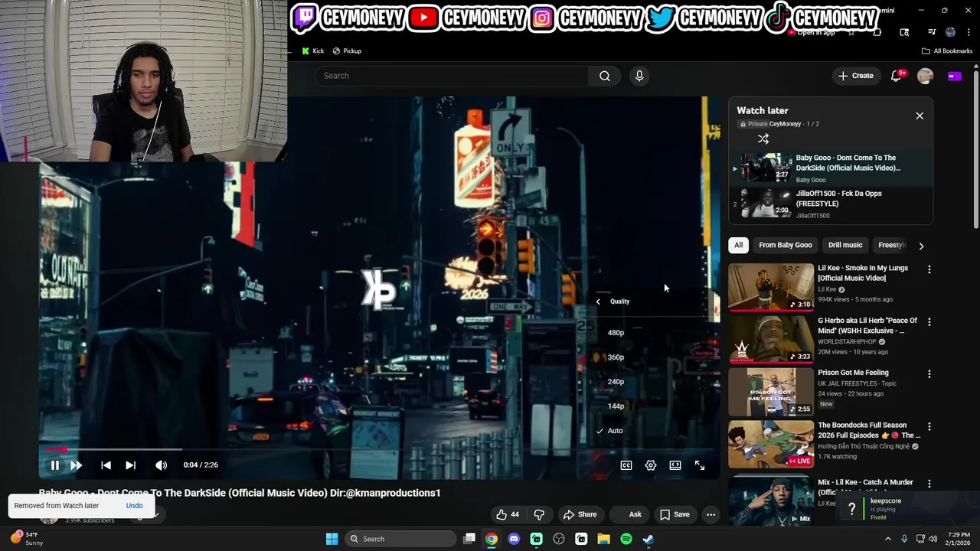The image size is (980, 551).
Task: Click the purple extension badge icon
Action: 954,76
